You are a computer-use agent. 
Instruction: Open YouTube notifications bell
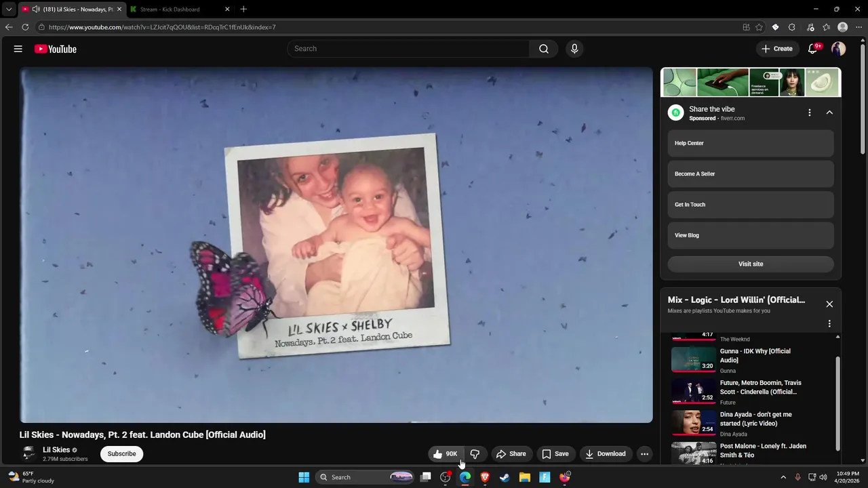point(813,49)
